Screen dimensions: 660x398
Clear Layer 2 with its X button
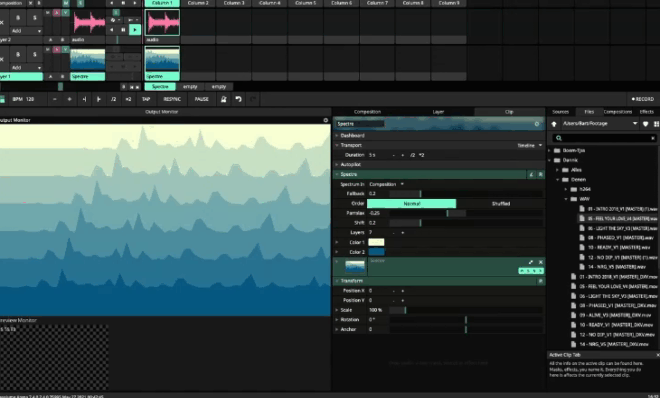click(2, 23)
